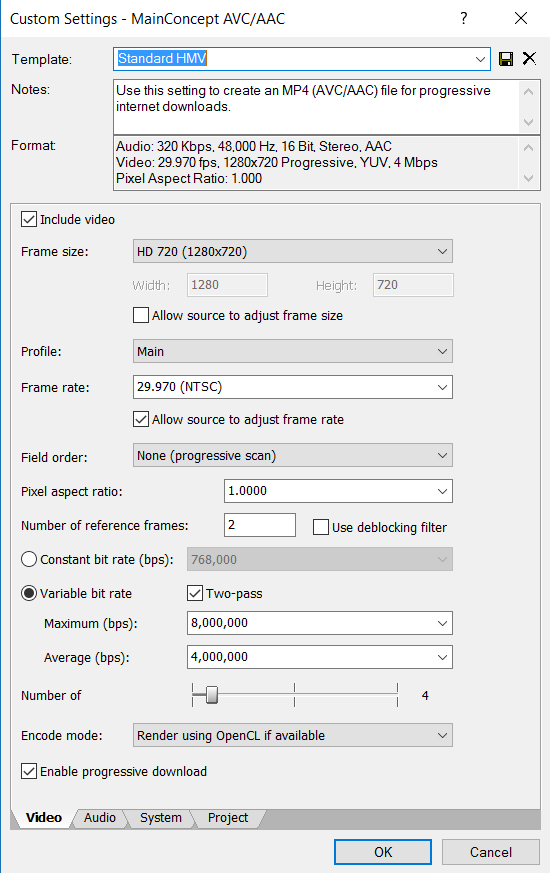Image resolution: width=550 pixels, height=873 pixels.
Task: Click the help question mark in title bar
Action: tap(464, 18)
